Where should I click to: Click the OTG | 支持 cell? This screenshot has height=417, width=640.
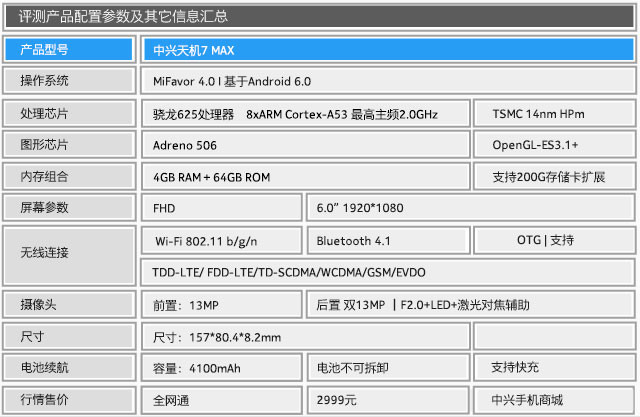click(554, 240)
